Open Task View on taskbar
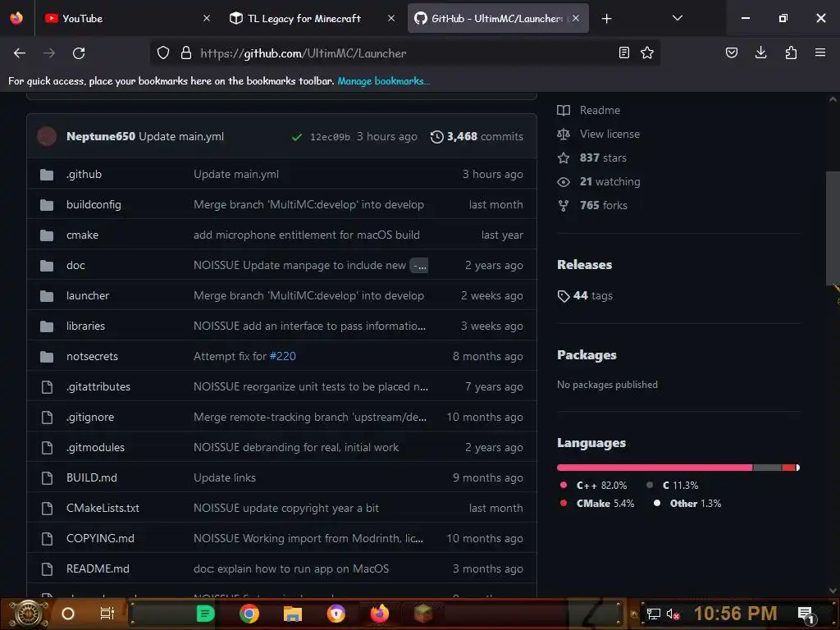This screenshot has width=840, height=630. (107, 614)
